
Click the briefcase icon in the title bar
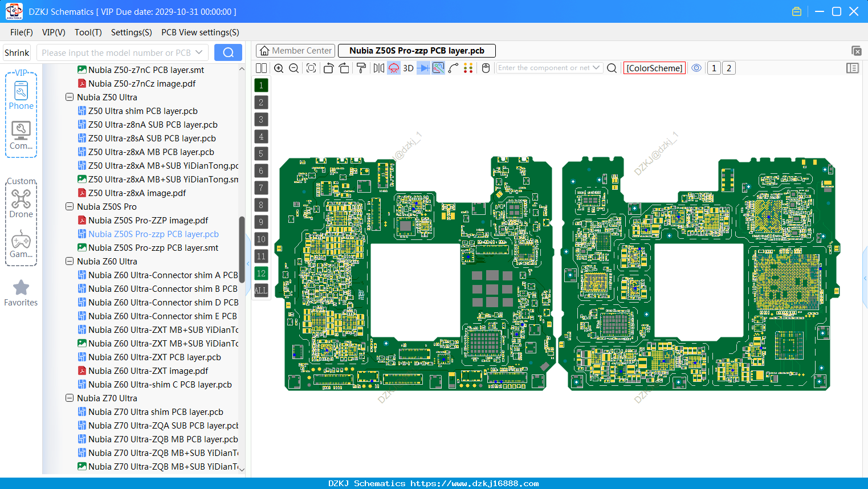(x=797, y=11)
